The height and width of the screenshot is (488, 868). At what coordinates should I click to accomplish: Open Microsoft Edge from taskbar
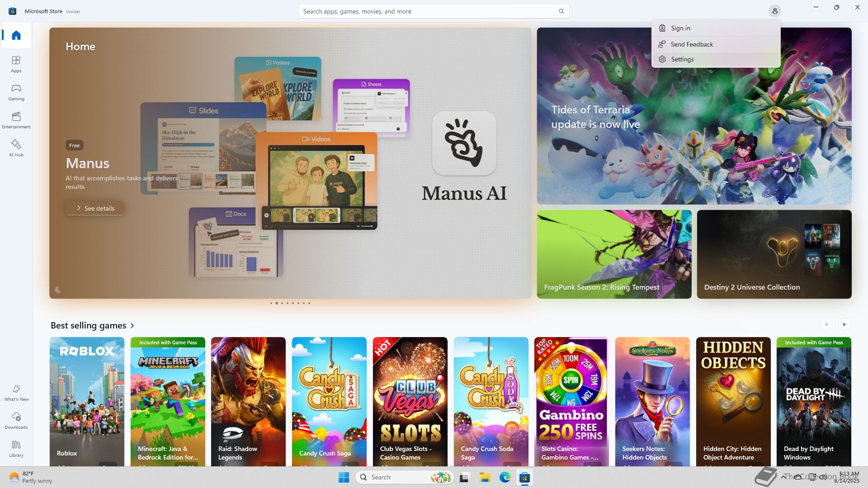[505, 477]
